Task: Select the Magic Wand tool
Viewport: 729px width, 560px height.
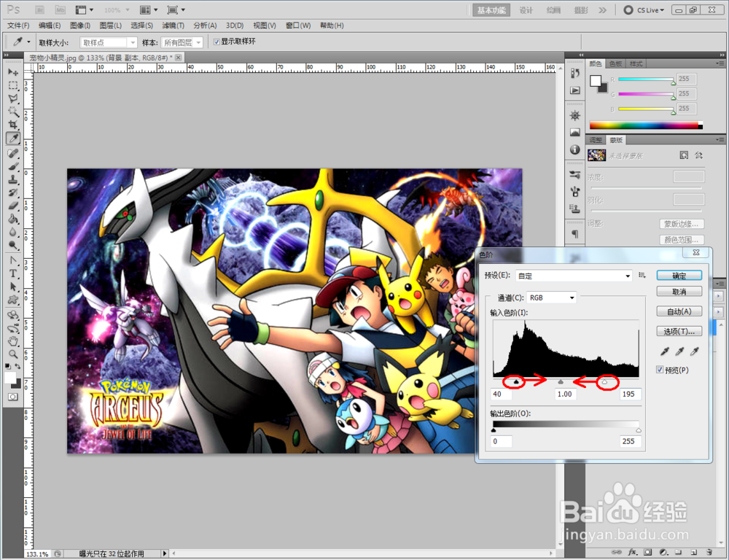Action: (x=13, y=112)
